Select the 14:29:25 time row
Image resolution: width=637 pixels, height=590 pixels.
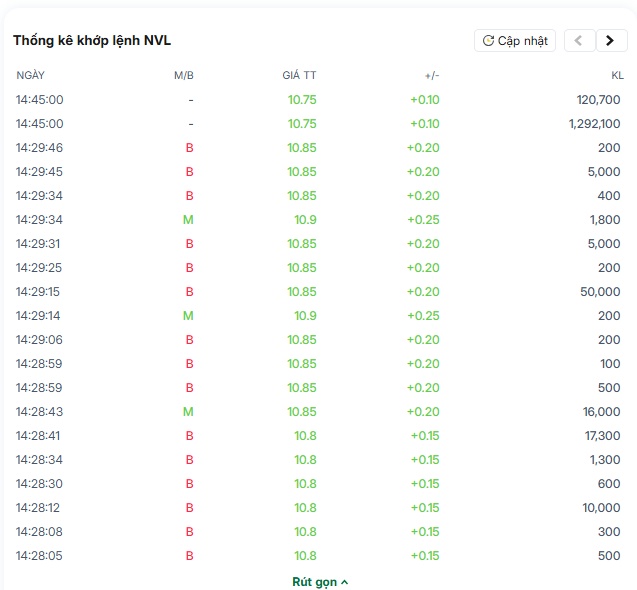pyautogui.click(x=318, y=267)
